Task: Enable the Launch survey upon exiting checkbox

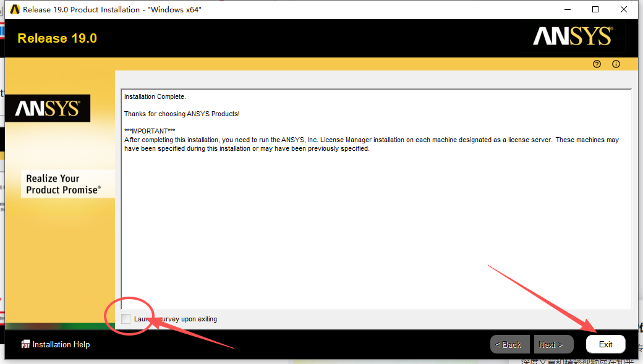Action: (126, 319)
